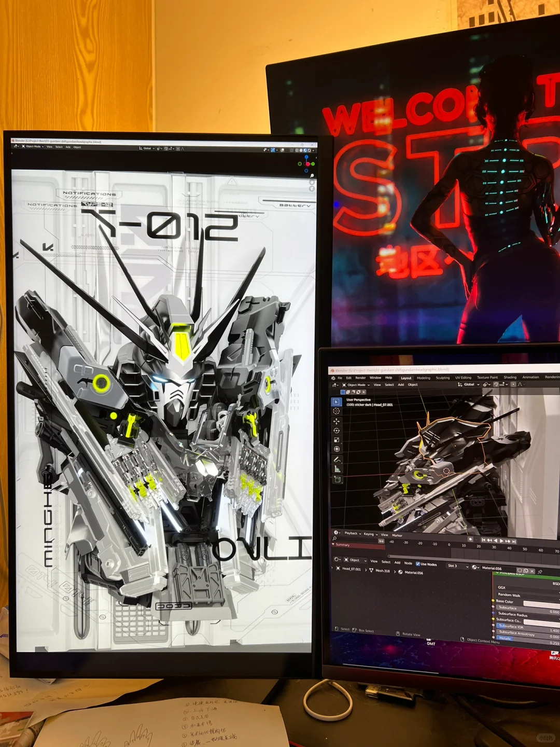The width and height of the screenshot is (560, 747).
Task: Click the duplicate material icon beside Material.056
Action: pyautogui.click(x=526, y=571)
